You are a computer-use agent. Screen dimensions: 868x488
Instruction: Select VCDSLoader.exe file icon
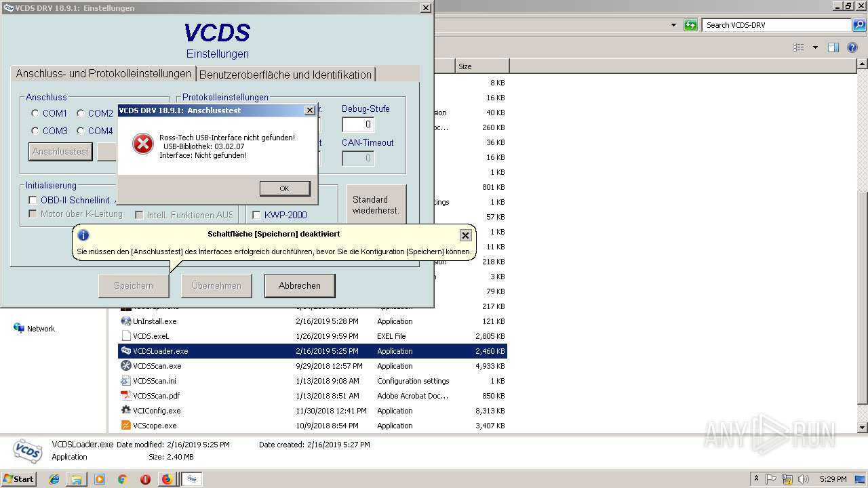click(x=126, y=351)
